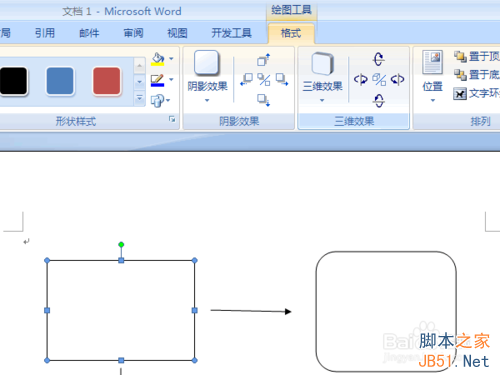Nudge shadow up icon
The image size is (500, 375).
coord(263,60)
